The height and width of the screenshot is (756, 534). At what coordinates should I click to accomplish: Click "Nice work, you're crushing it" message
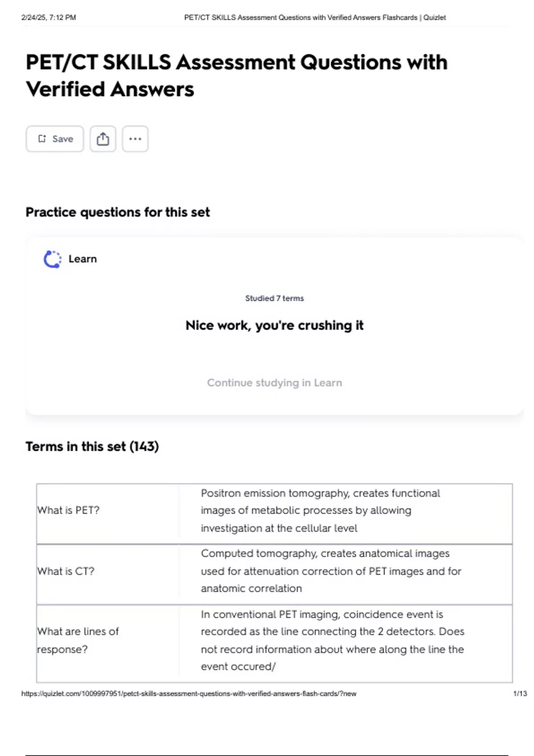click(x=274, y=326)
